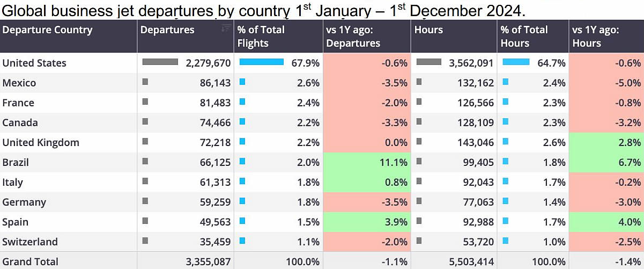This screenshot has width=644, height=269.
Task: Click the blue hours-share bar for United States
Action: click(516, 62)
